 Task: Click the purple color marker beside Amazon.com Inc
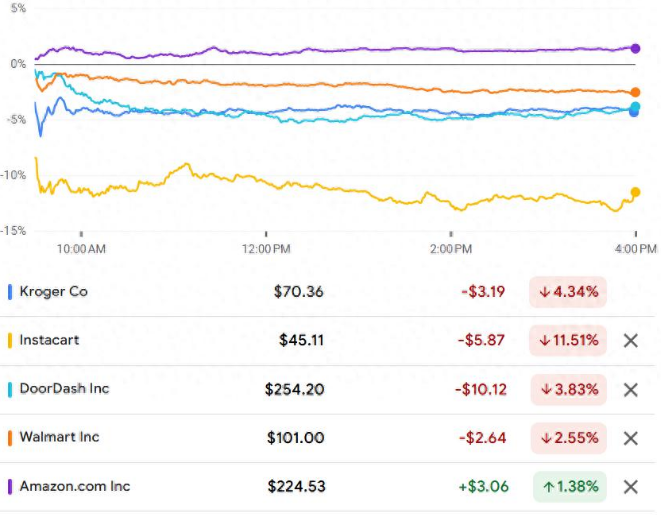point(10,487)
